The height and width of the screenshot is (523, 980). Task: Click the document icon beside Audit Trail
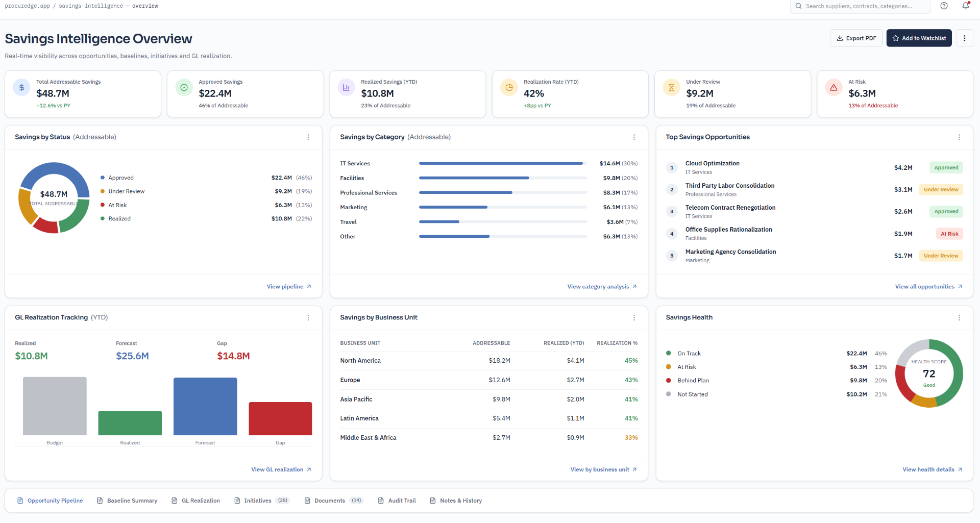[381, 501]
